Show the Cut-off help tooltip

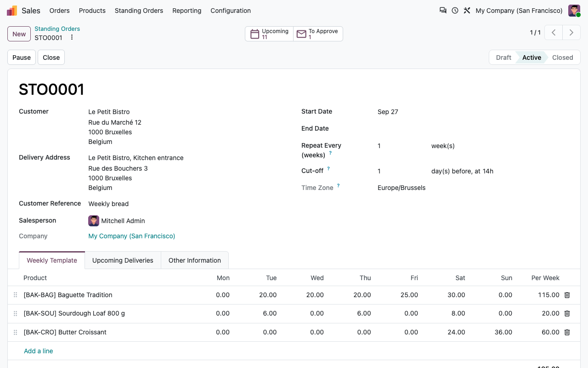pos(328,169)
